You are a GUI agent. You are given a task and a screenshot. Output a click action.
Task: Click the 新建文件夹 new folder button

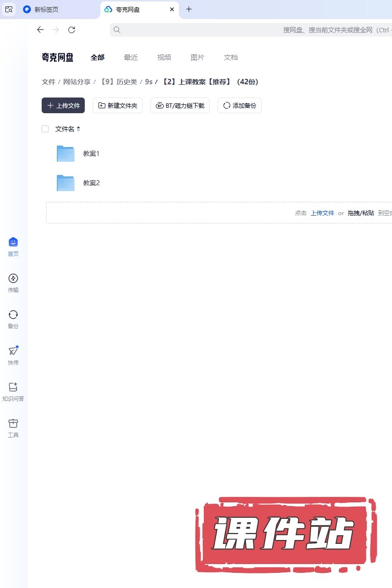[x=118, y=105]
